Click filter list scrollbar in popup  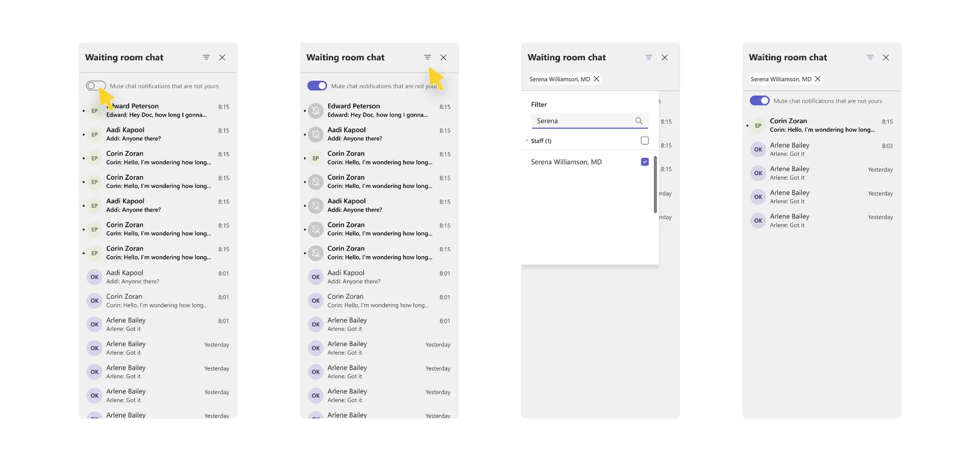655,185
